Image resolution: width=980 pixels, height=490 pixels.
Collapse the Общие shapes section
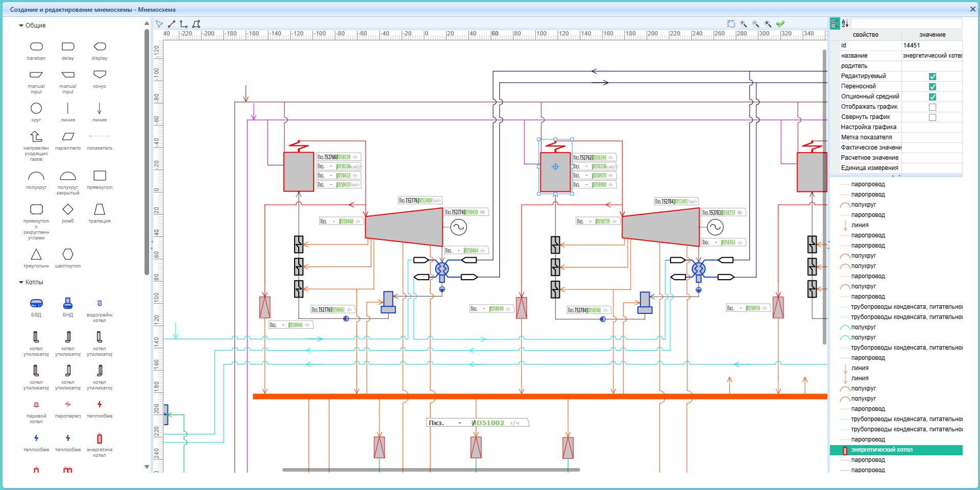[21, 26]
